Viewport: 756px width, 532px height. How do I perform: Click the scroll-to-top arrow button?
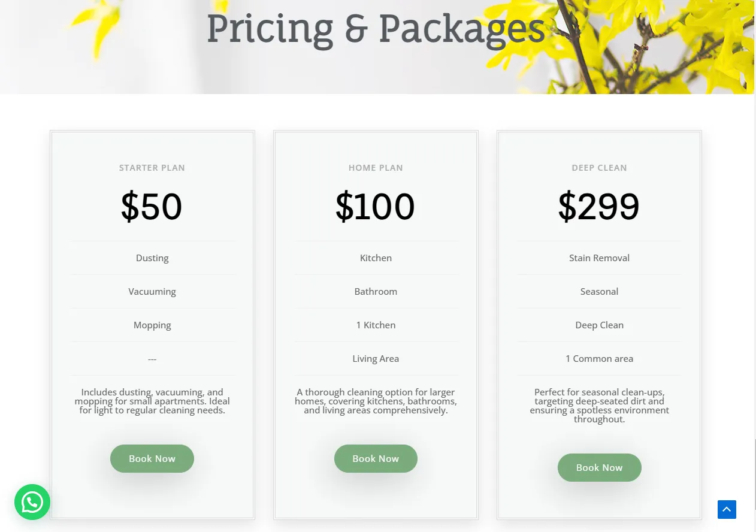pyautogui.click(x=727, y=510)
